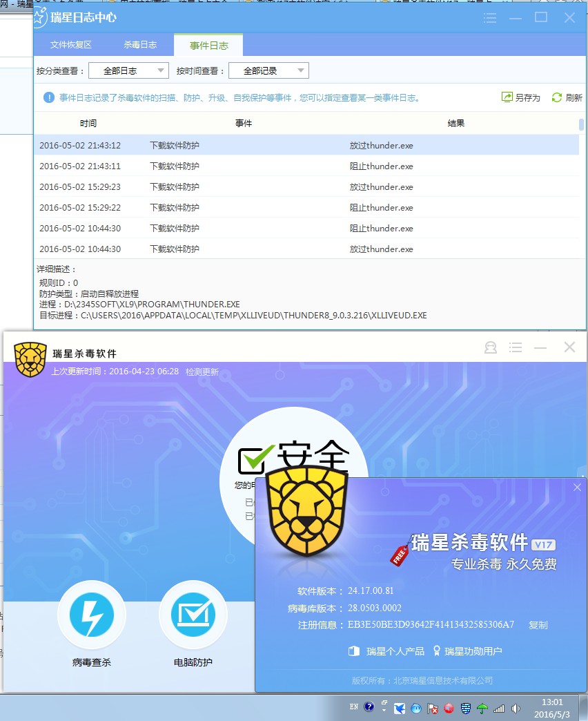588x721 pixels.
Task: Click the red globe tray icon
Action: (x=449, y=709)
